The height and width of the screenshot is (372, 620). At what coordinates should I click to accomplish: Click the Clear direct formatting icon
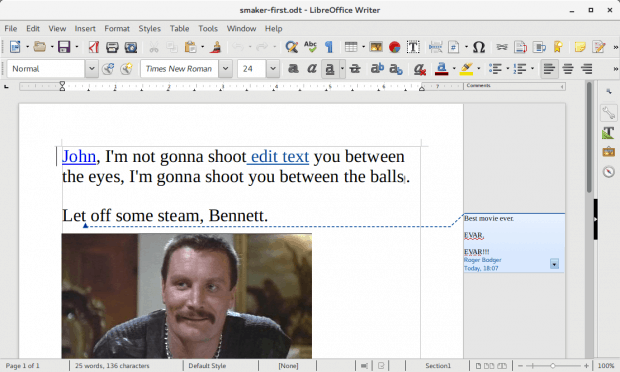pos(419,69)
